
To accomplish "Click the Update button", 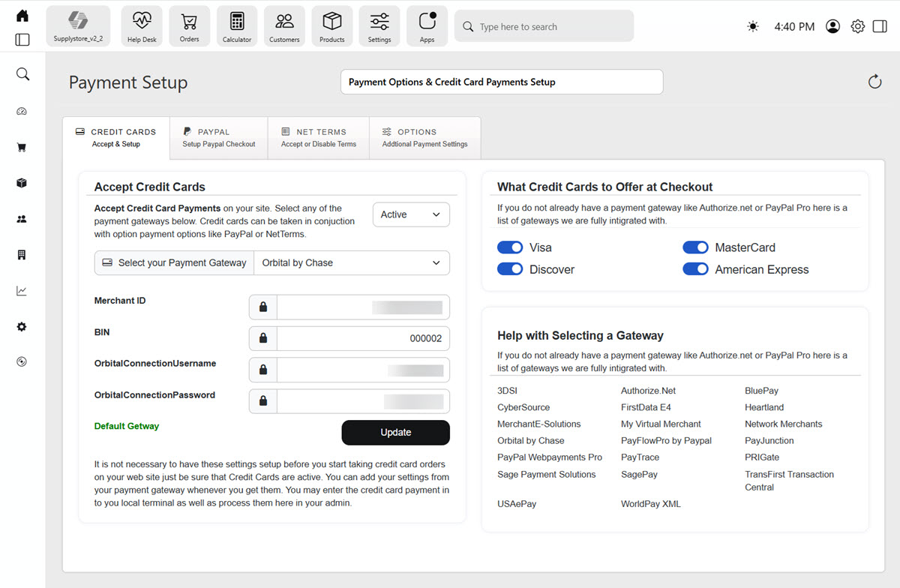I will (395, 432).
